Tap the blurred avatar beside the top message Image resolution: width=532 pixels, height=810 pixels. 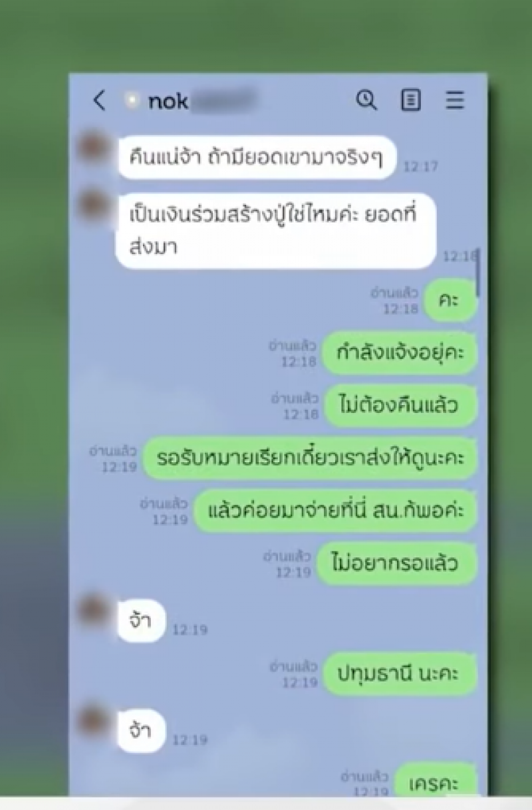point(93,148)
